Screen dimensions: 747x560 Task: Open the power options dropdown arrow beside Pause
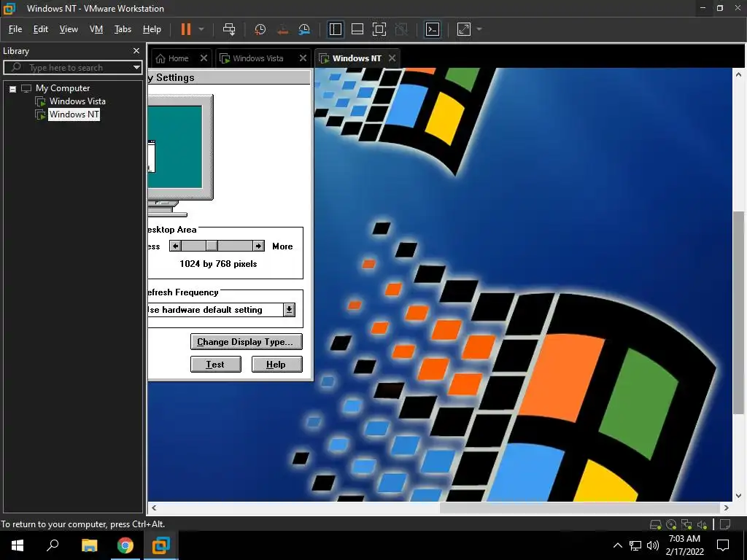pyautogui.click(x=201, y=29)
